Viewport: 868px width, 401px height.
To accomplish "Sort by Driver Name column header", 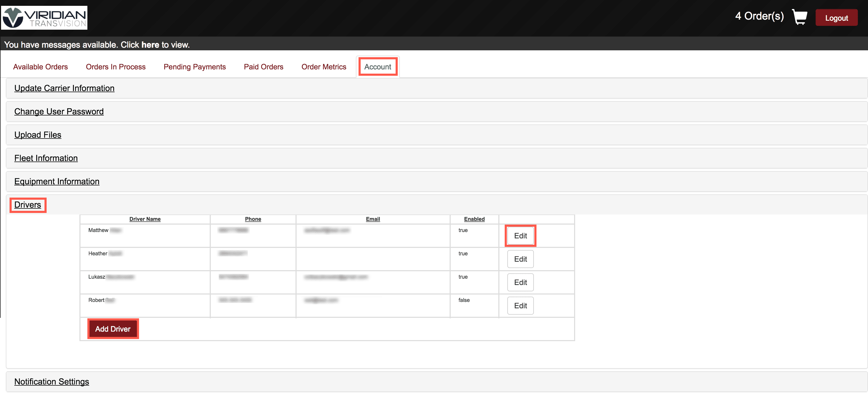I will (145, 219).
